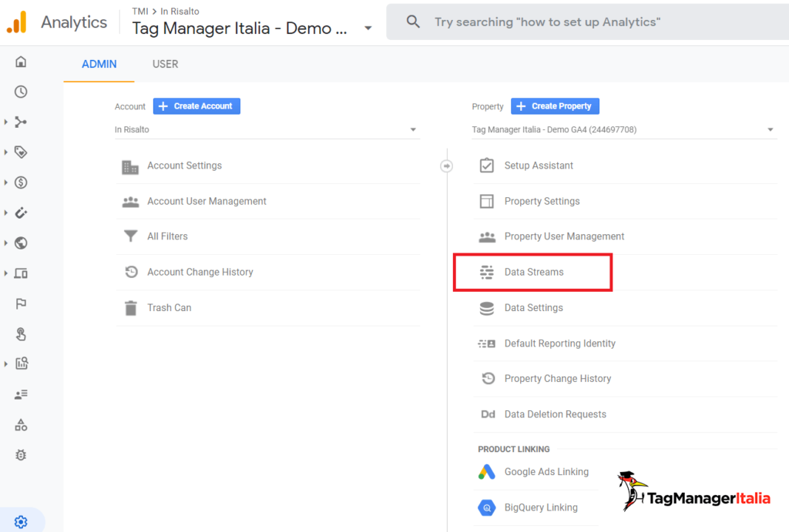Click the Data Streams icon
789x532 pixels.
tap(487, 272)
